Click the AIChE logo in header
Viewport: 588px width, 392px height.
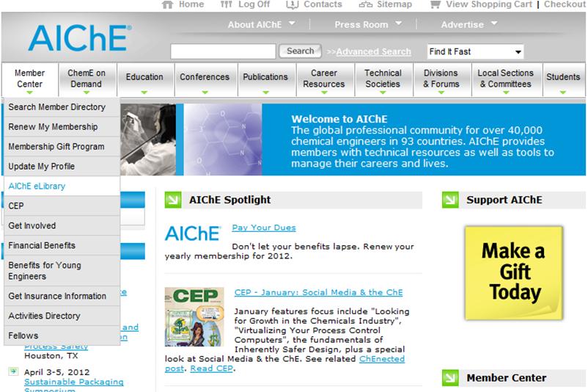[81, 39]
